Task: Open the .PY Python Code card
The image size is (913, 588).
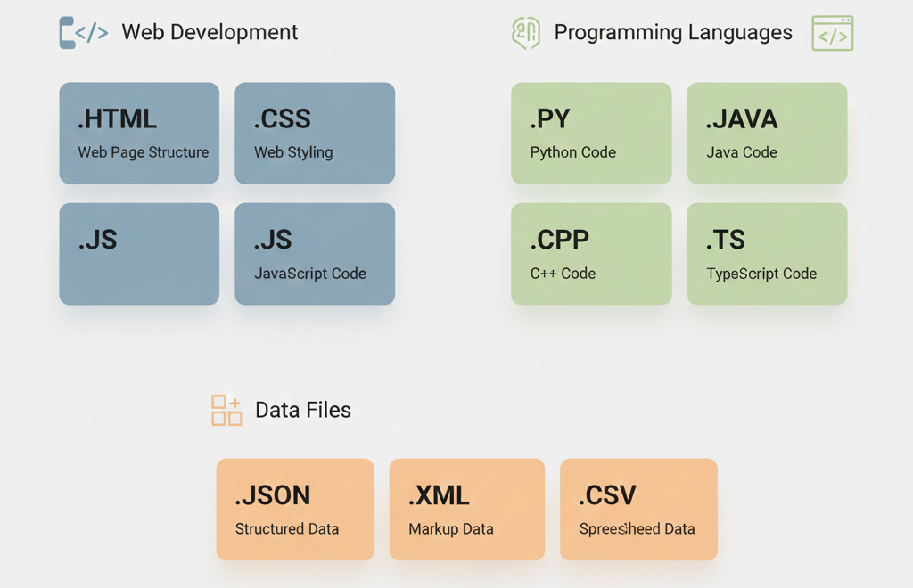Action: tap(590, 133)
